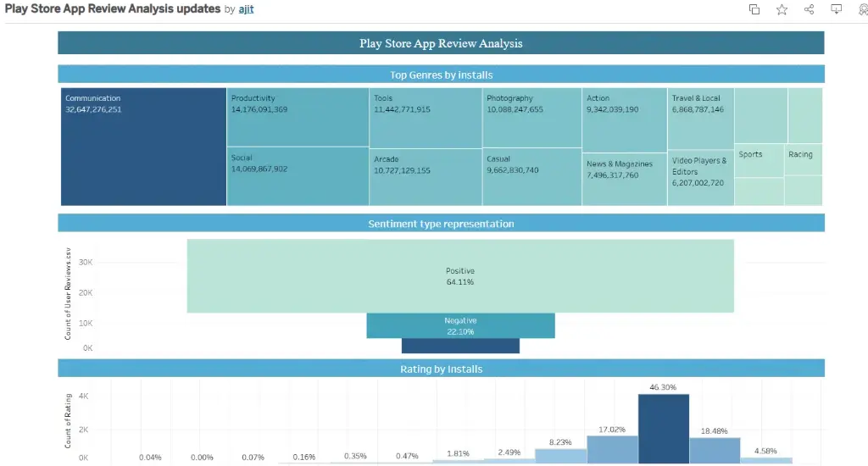Favorite the viz with the star icon

pos(782,9)
